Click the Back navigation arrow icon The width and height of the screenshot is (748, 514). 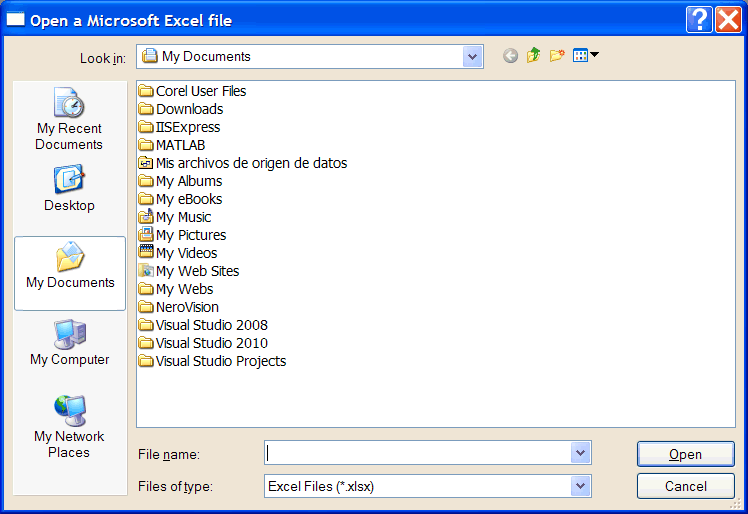(510, 56)
